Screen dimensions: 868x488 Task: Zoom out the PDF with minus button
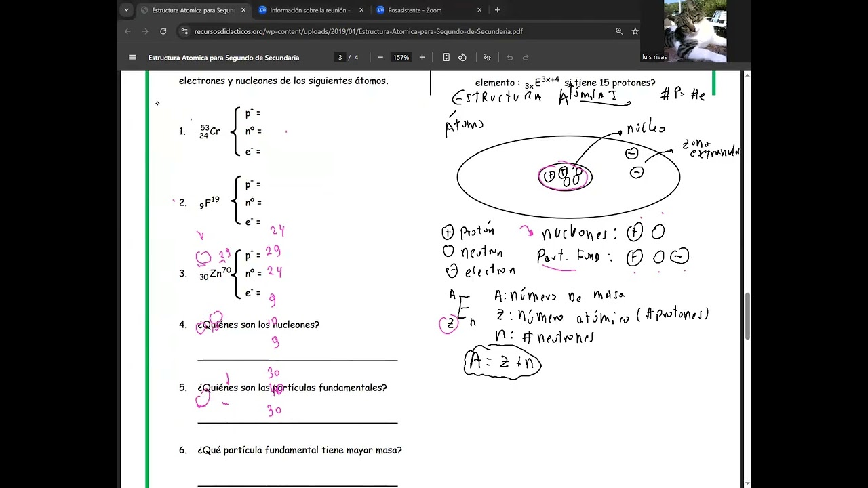tap(380, 58)
